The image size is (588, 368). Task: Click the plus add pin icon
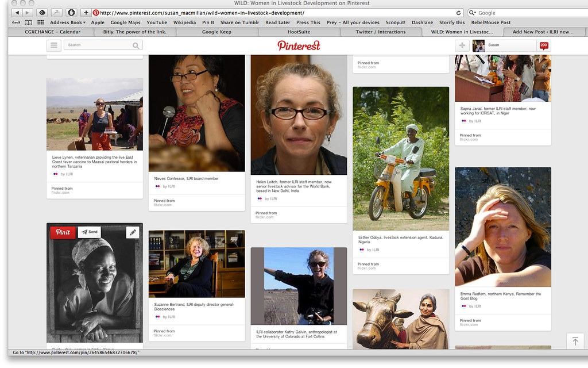(462, 45)
